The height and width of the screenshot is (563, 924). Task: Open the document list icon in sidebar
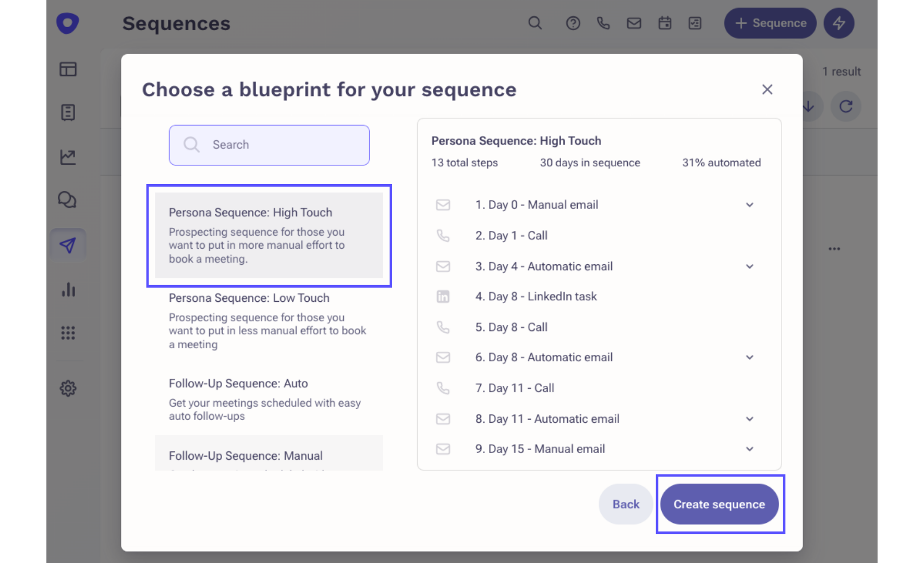[x=68, y=113]
